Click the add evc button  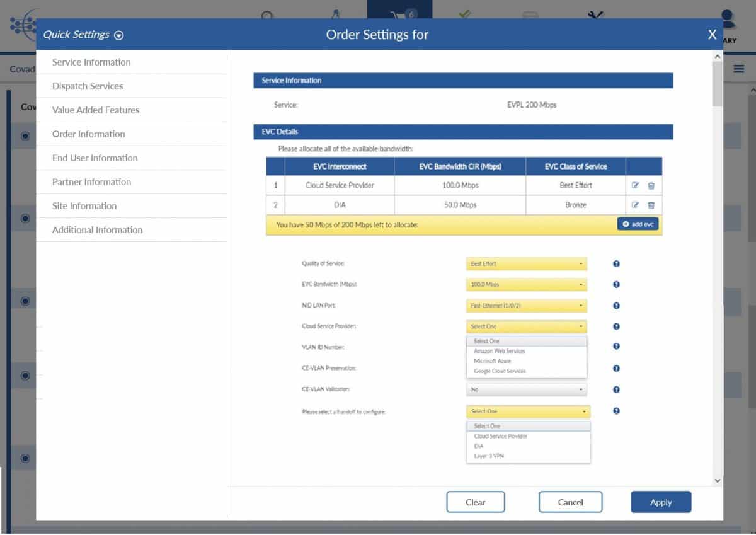pyautogui.click(x=638, y=224)
